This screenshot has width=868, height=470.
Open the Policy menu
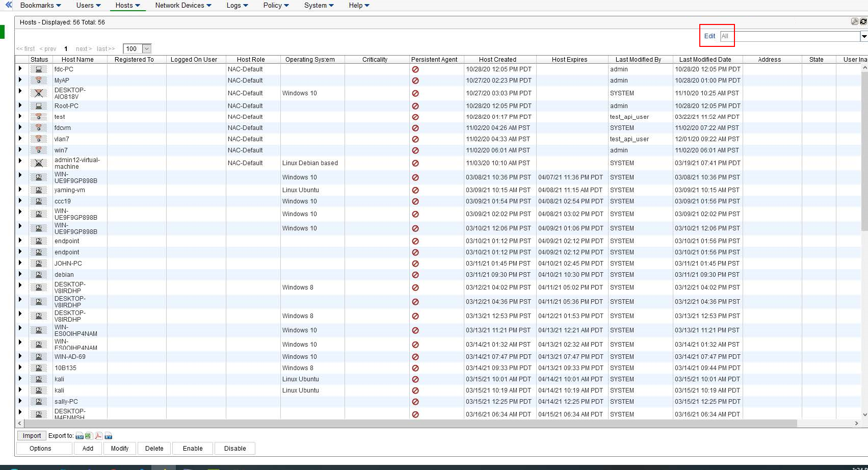point(276,5)
